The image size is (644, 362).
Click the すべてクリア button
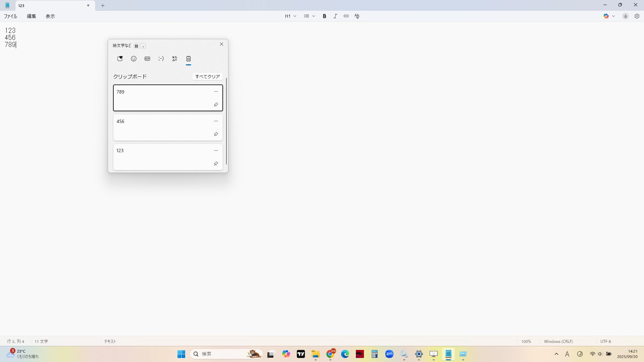click(207, 76)
